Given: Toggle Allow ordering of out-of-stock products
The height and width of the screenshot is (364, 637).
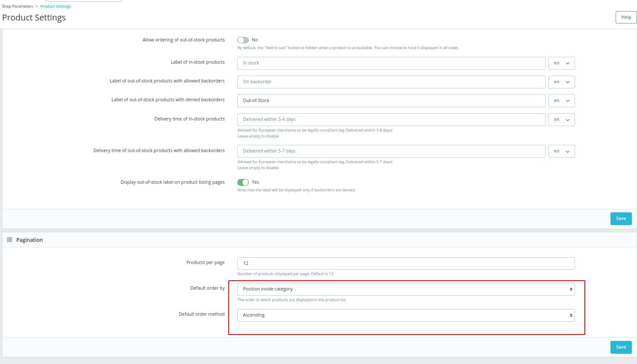Looking at the screenshot, I should [243, 40].
